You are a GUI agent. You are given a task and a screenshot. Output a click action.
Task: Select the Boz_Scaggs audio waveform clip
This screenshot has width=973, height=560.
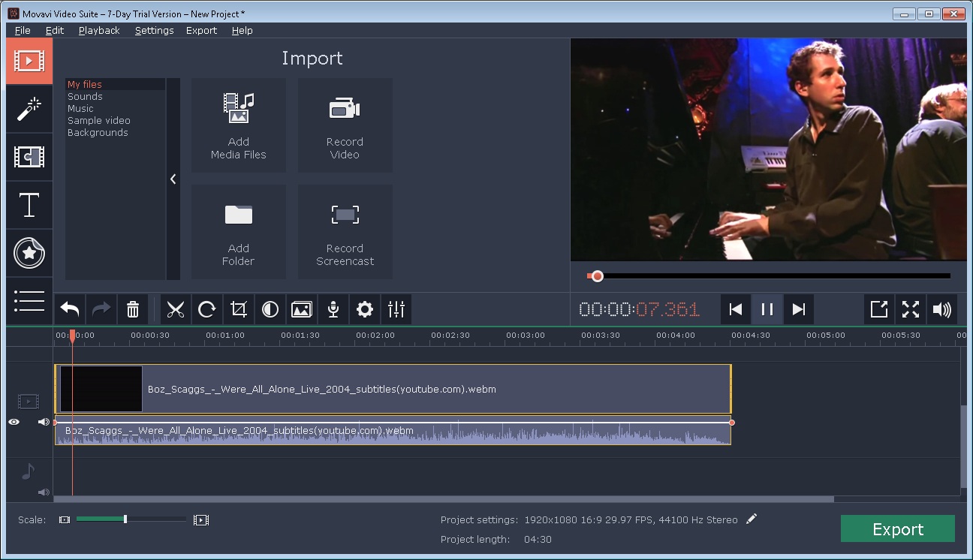click(x=393, y=430)
